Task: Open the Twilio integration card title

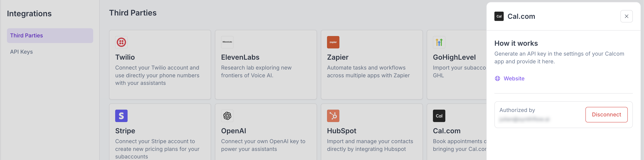Action: click(x=125, y=57)
